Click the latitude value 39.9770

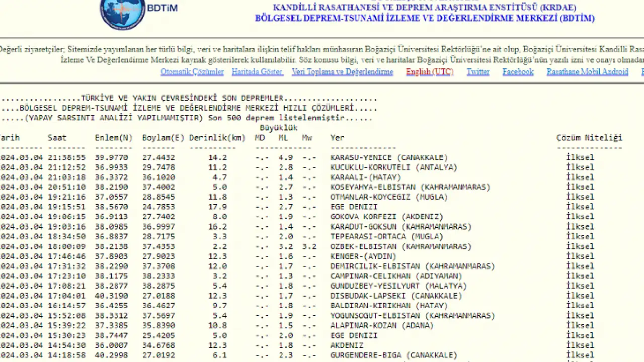pos(112,157)
